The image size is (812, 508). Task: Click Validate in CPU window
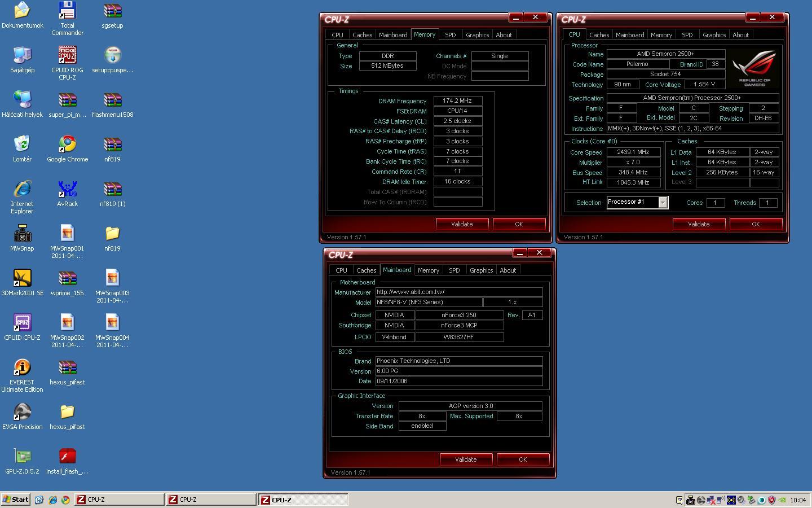699,224
